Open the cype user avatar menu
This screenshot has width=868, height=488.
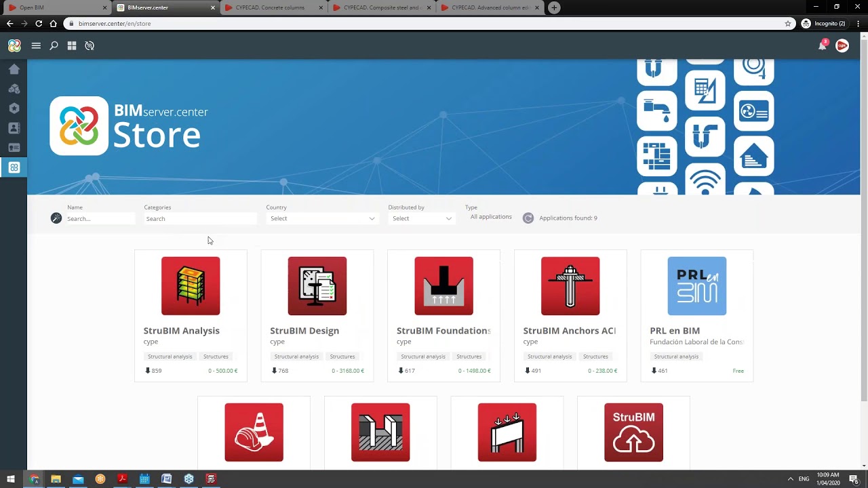click(x=842, y=45)
